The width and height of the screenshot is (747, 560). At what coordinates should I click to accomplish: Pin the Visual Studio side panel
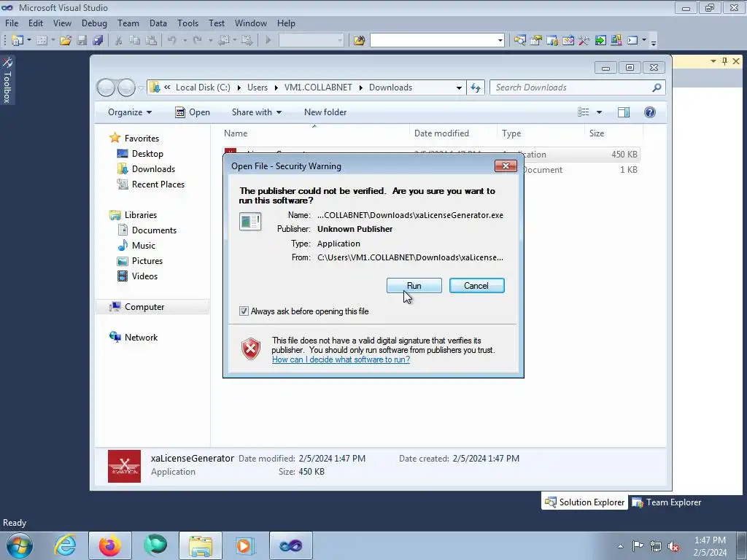pos(724,61)
